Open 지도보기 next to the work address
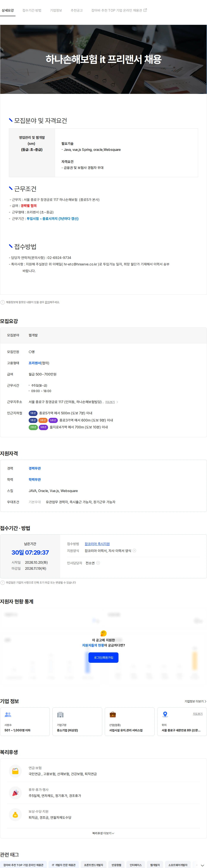 110,402
